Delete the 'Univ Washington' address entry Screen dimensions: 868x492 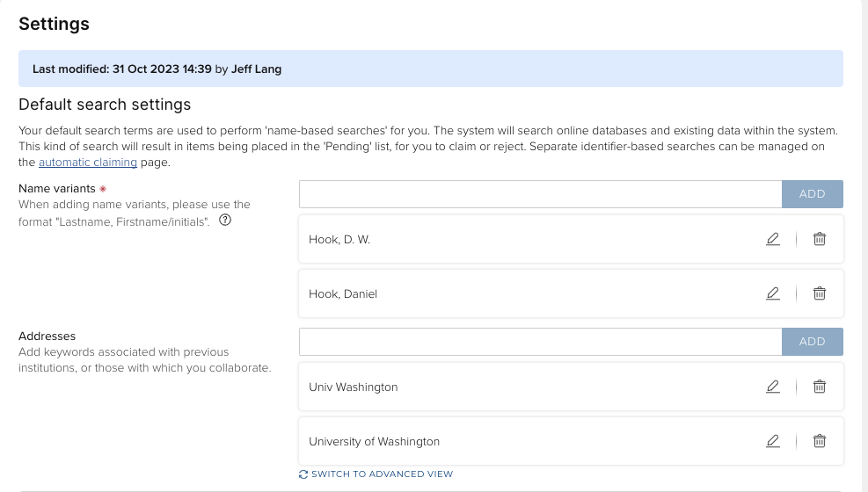[820, 387]
